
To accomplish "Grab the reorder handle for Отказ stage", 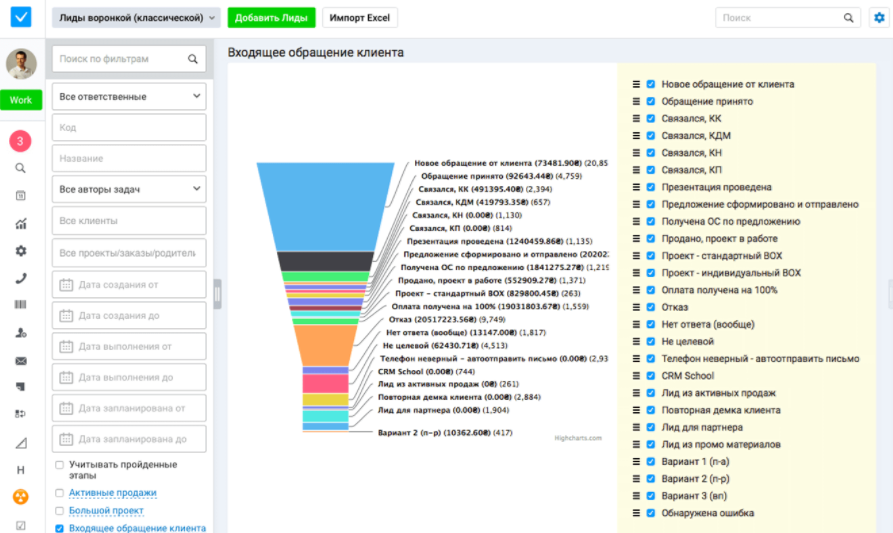I will click(x=636, y=308).
